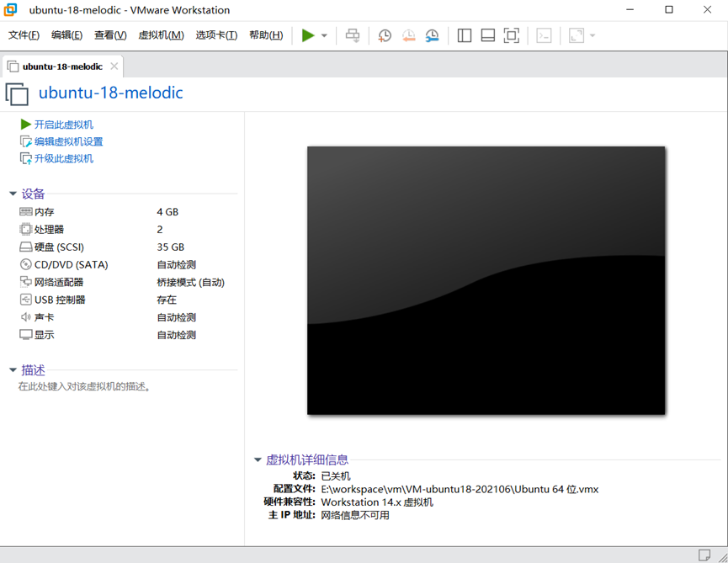
Task: Select the ubuntu-18-melodic tab
Action: [62, 66]
